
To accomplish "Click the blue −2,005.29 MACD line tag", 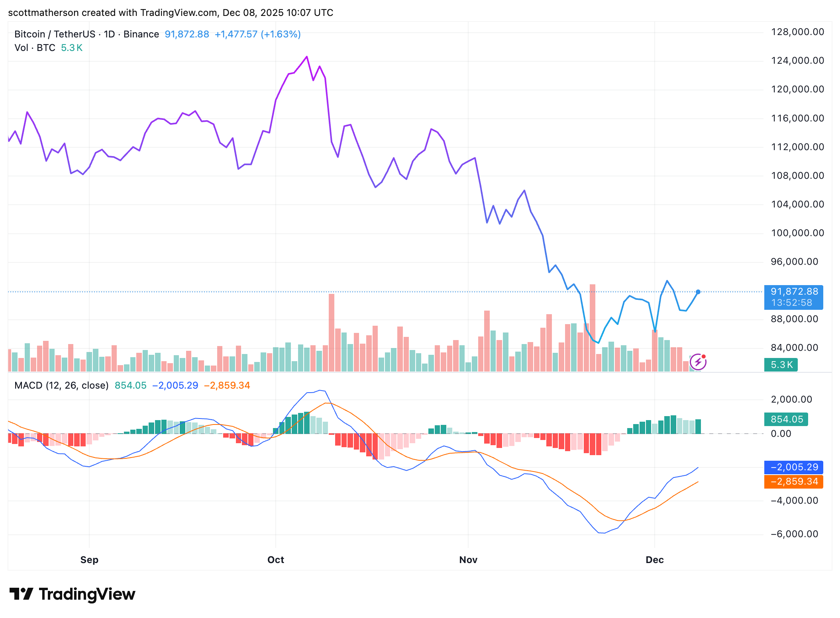I will pyautogui.click(x=794, y=467).
